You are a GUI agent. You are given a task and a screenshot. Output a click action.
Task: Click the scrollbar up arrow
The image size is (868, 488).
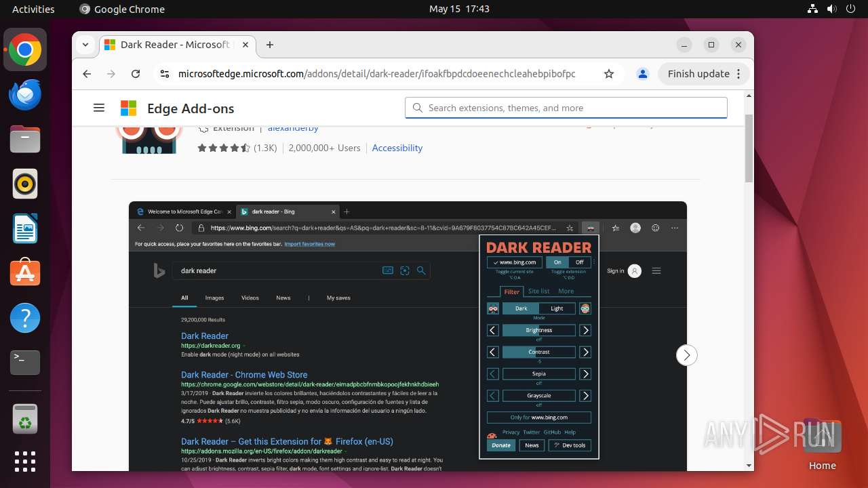pyautogui.click(x=749, y=96)
